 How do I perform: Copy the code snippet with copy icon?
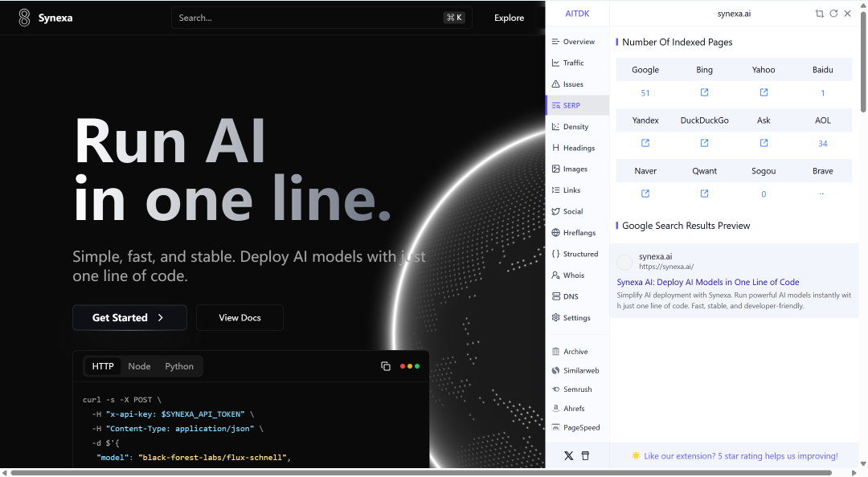pyautogui.click(x=386, y=366)
